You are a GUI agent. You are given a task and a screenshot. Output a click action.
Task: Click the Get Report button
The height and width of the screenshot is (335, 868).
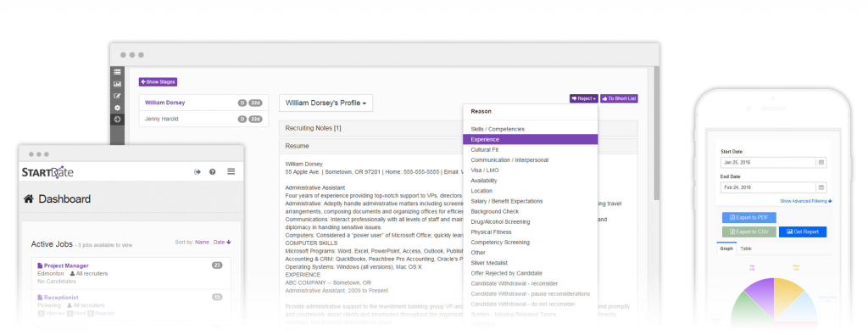802,232
